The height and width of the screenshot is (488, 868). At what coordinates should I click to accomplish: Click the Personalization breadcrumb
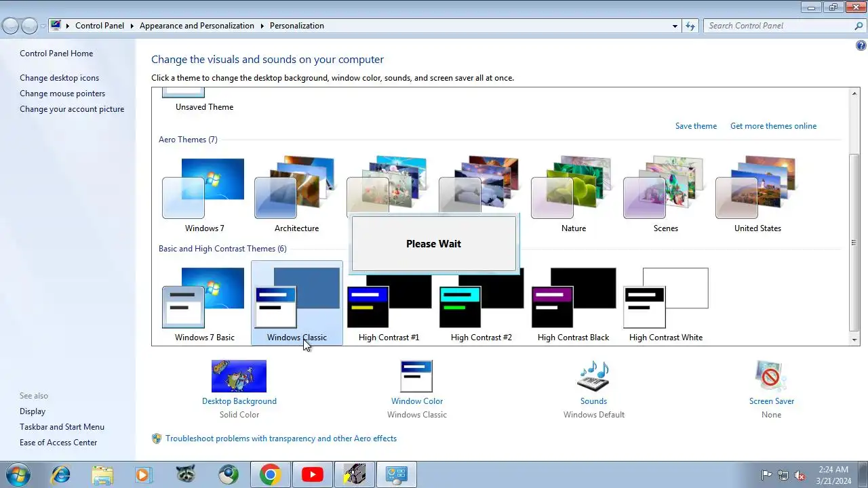point(297,26)
